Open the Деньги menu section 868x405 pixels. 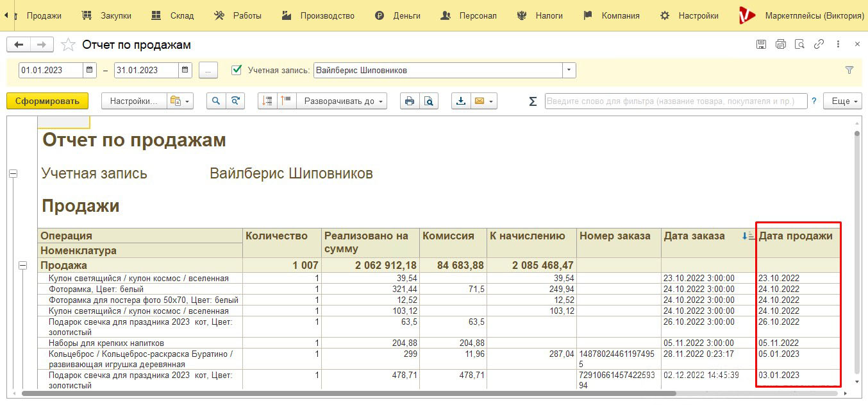[397, 15]
